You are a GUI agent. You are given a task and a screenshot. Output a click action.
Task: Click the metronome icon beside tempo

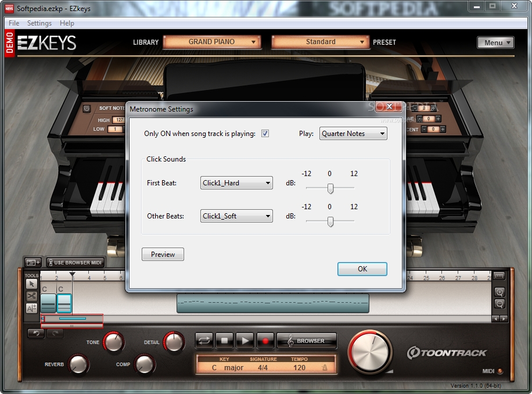[x=324, y=367]
